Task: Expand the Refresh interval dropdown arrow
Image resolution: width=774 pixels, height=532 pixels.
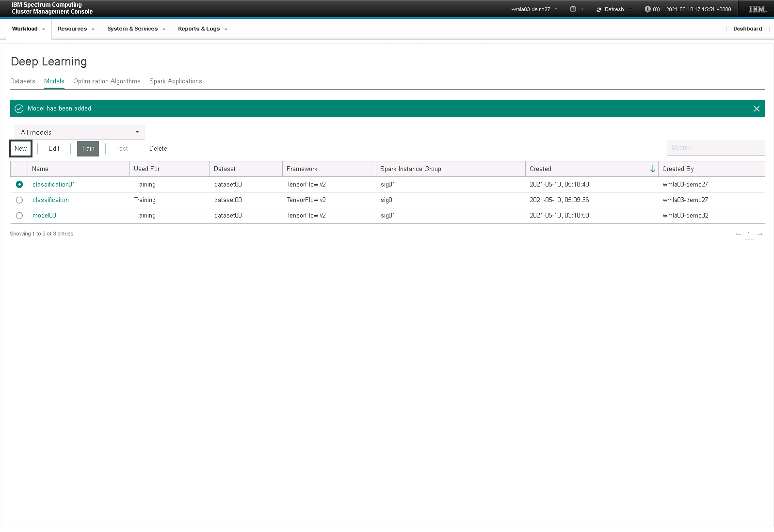Action: 630,9
